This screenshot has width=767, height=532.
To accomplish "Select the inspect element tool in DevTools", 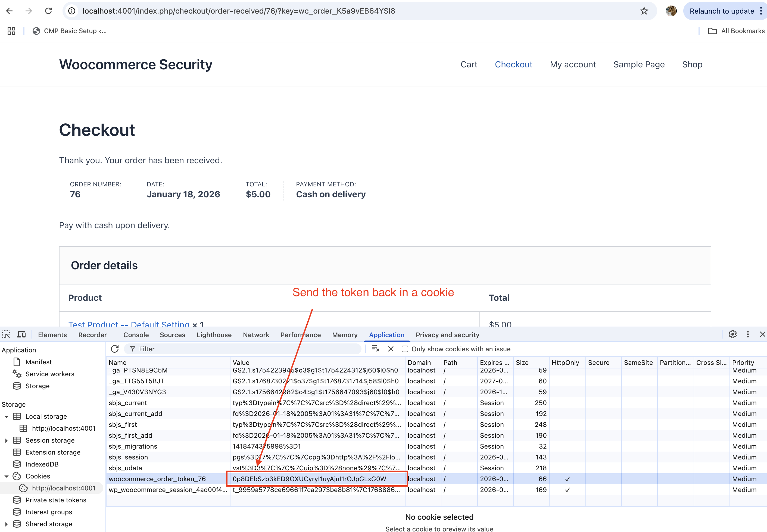I will 6,334.
